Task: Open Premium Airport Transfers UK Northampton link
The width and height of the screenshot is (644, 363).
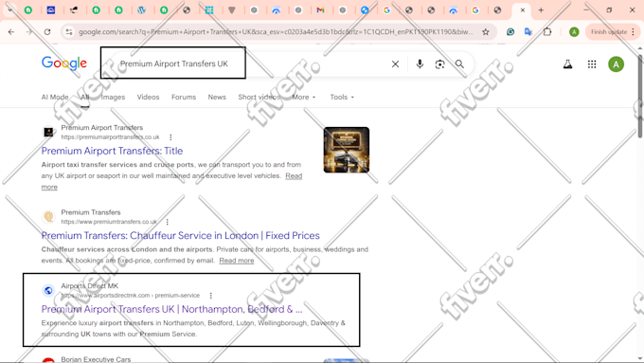Action: tap(171, 309)
